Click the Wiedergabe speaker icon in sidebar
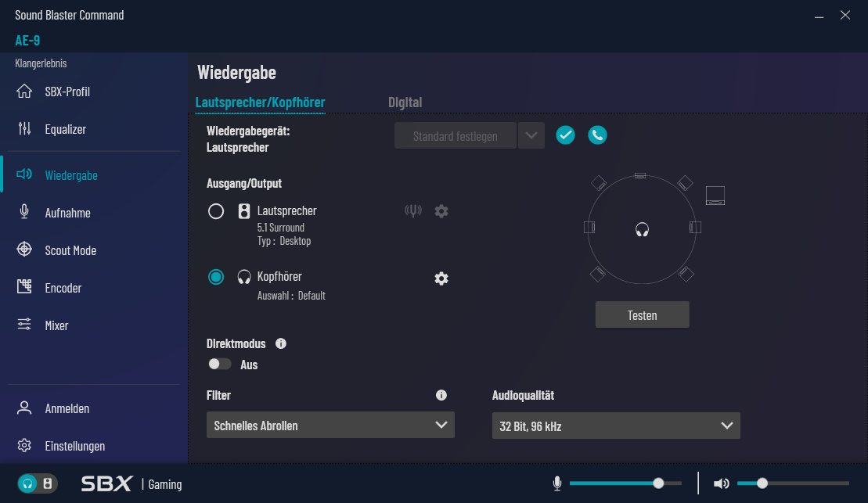The image size is (868, 503). 24,175
